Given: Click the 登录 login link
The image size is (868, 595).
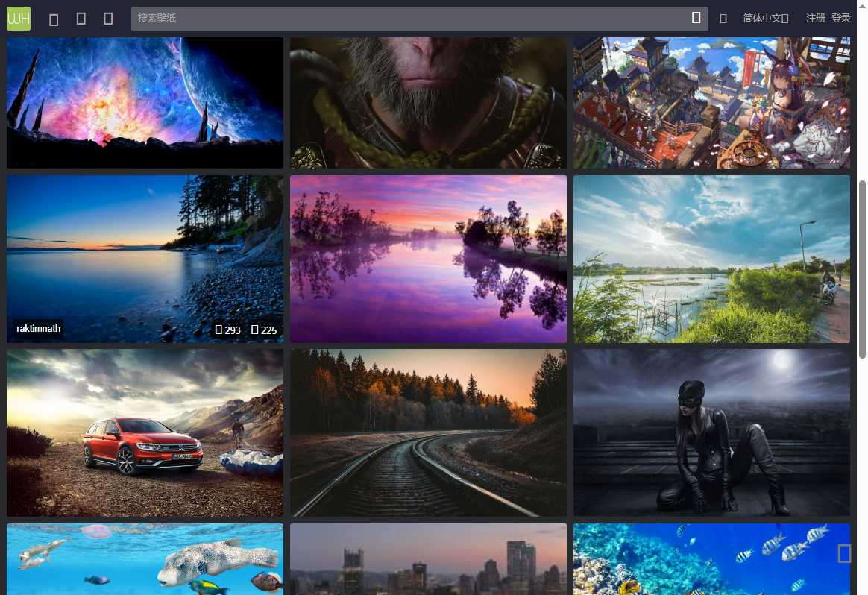Looking at the screenshot, I should point(841,19).
